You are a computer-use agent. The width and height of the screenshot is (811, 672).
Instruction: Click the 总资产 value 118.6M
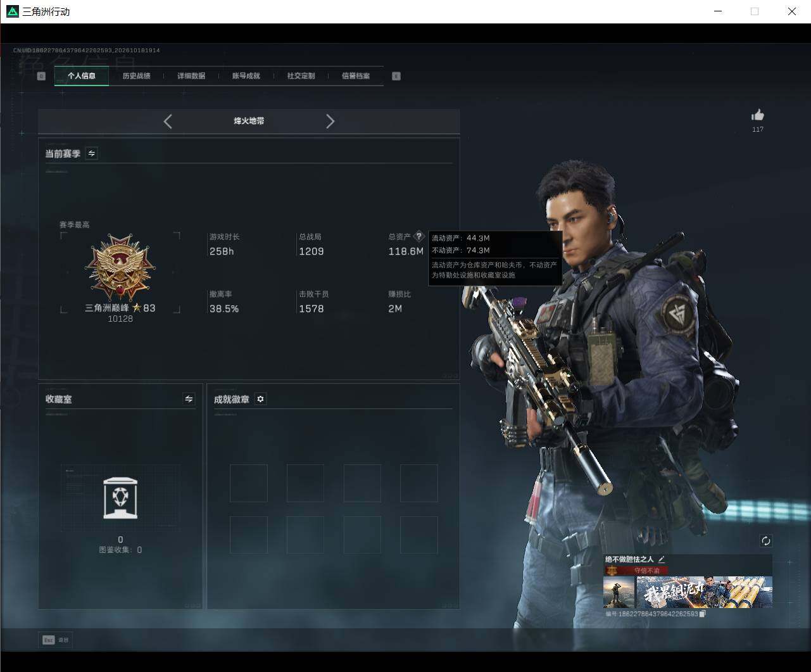pos(406,251)
